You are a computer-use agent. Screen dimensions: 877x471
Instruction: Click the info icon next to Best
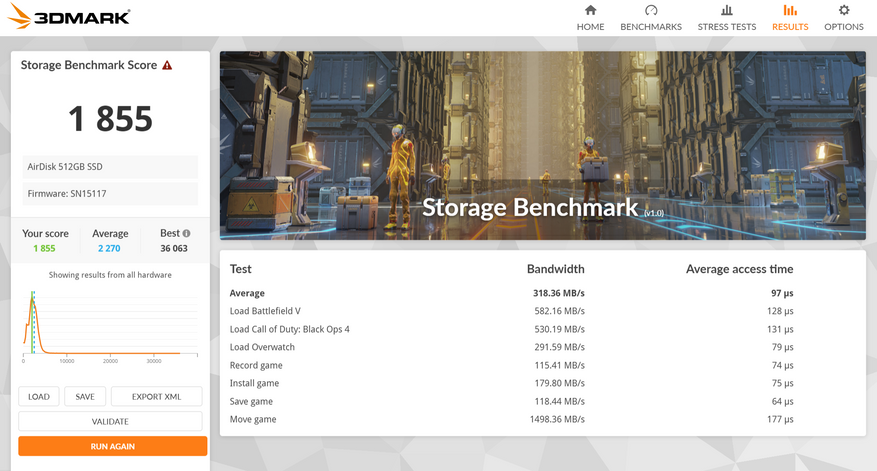click(186, 233)
